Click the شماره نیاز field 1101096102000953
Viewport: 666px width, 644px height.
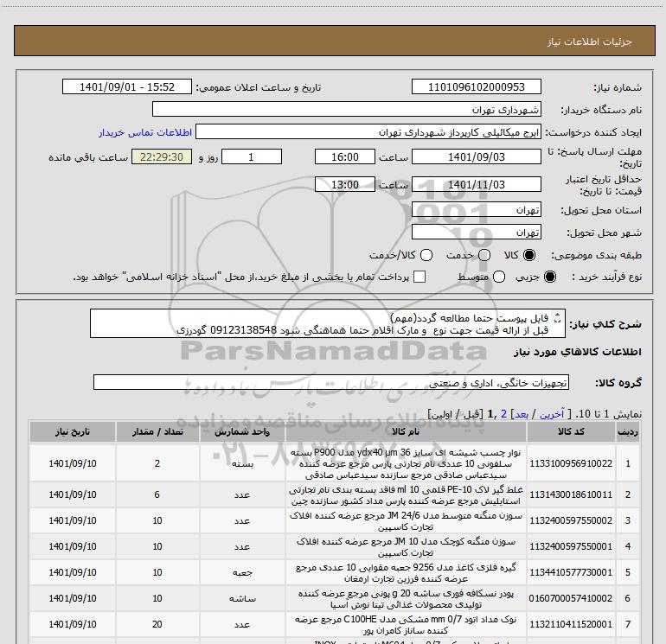(x=476, y=86)
